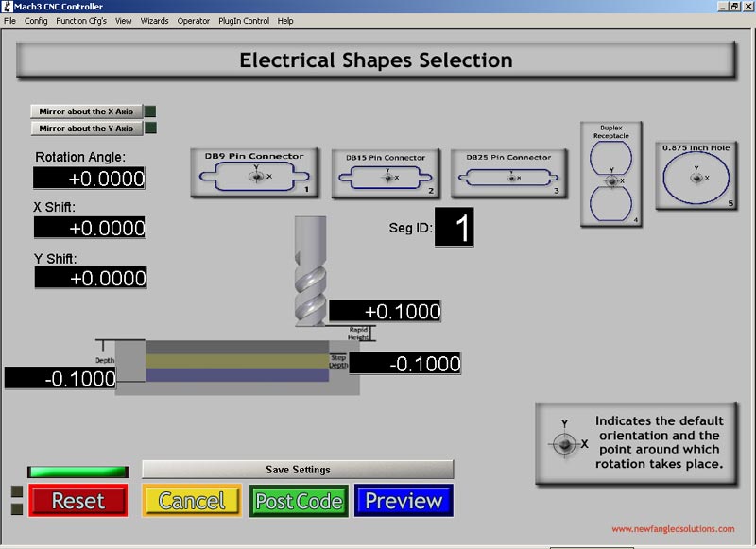Click the Seg ID number field

coord(454,227)
